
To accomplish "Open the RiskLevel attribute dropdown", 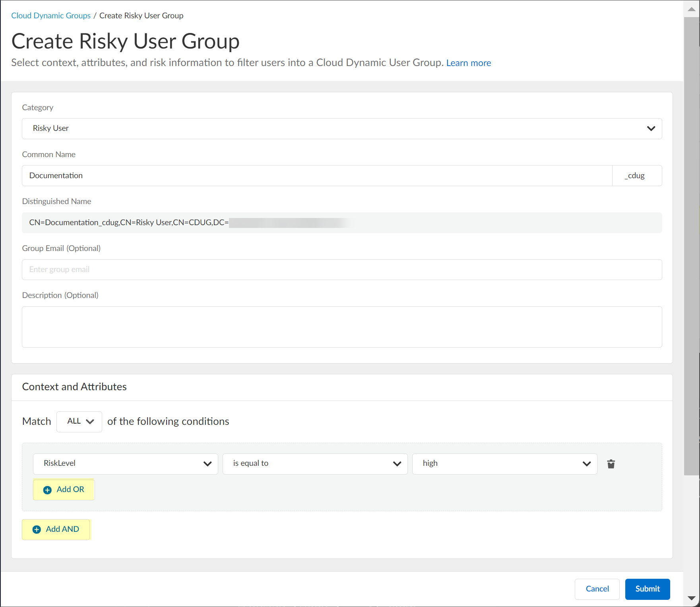I will pyautogui.click(x=125, y=464).
